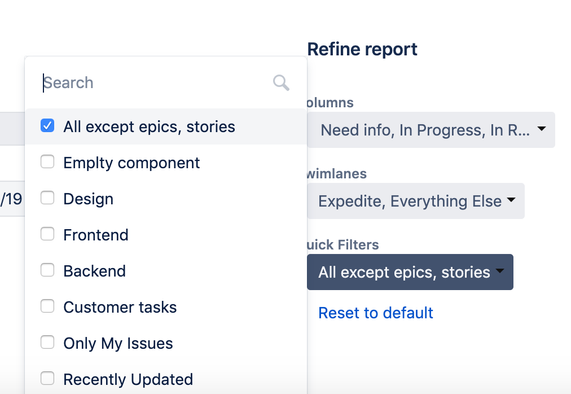Screen dimensions: 571x394
Task: Toggle the Customer tasks checkbox
Action: coord(47,306)
